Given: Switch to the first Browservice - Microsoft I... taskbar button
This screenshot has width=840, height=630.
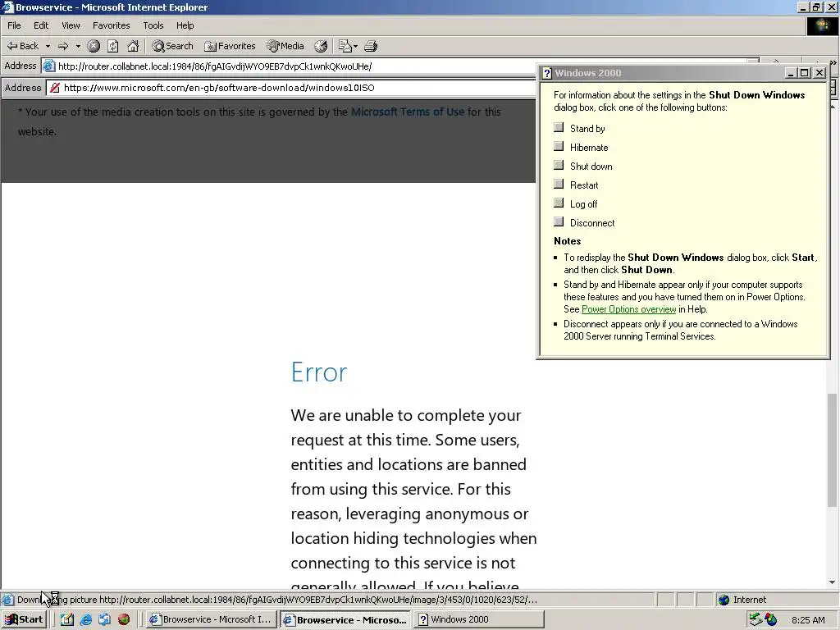Looking at the screenshot, I should (x=211, y=619).
